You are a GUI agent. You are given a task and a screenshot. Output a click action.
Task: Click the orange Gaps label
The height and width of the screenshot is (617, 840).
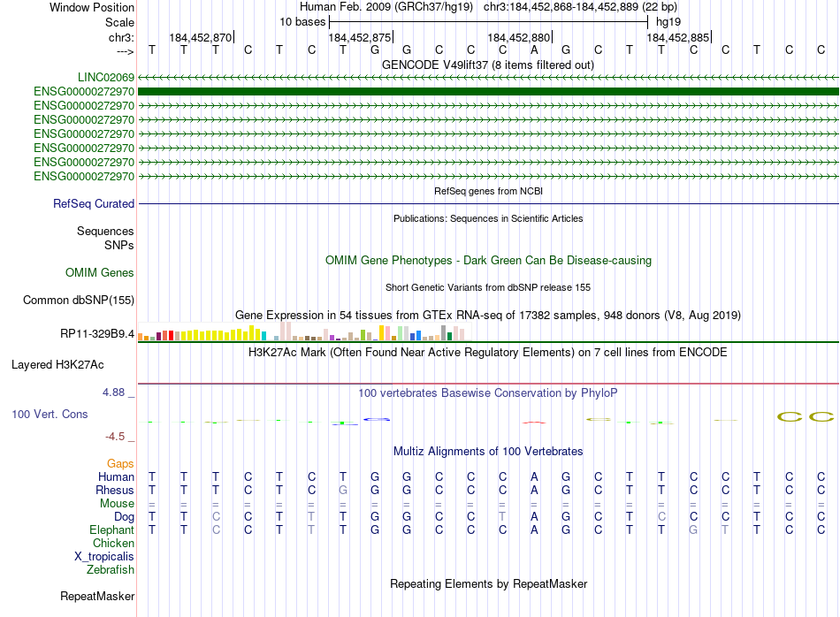tap(120, 463)
